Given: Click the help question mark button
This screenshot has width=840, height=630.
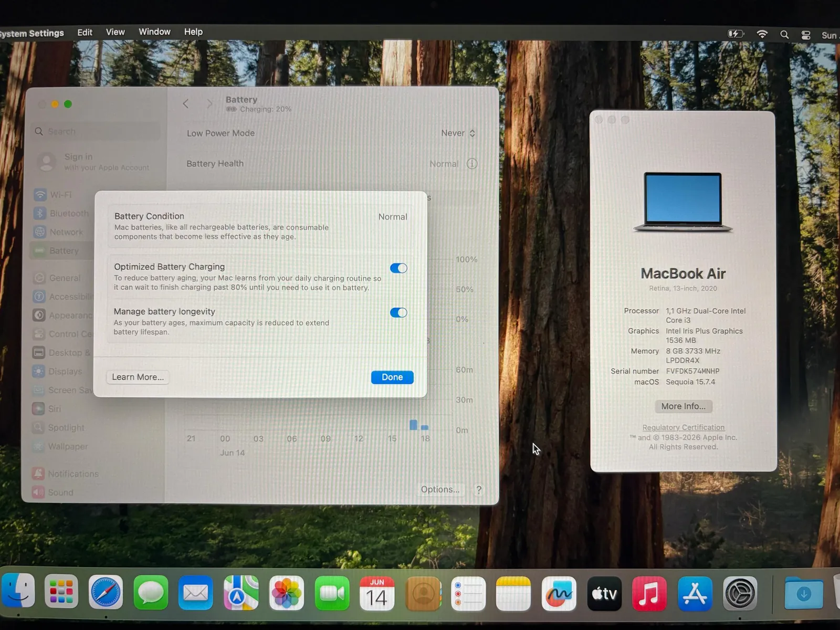Looking at the screenshot, I should [x=479, y=490].
